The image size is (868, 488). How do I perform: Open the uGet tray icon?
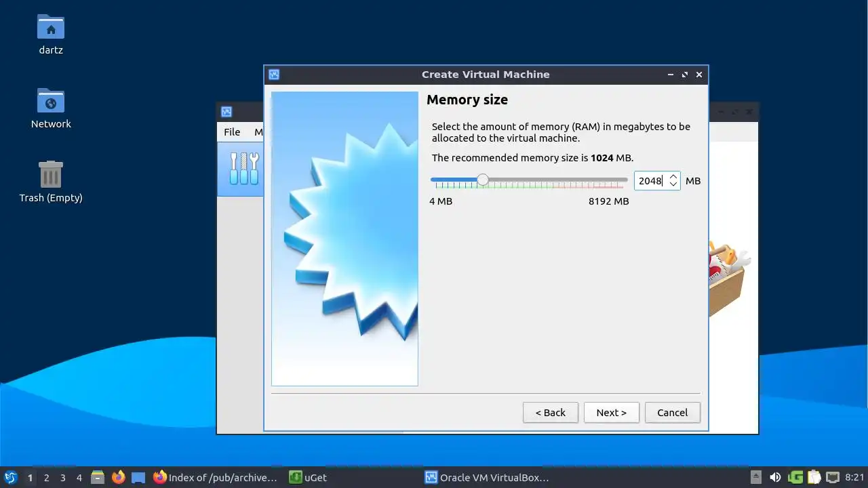coord(795,477)
